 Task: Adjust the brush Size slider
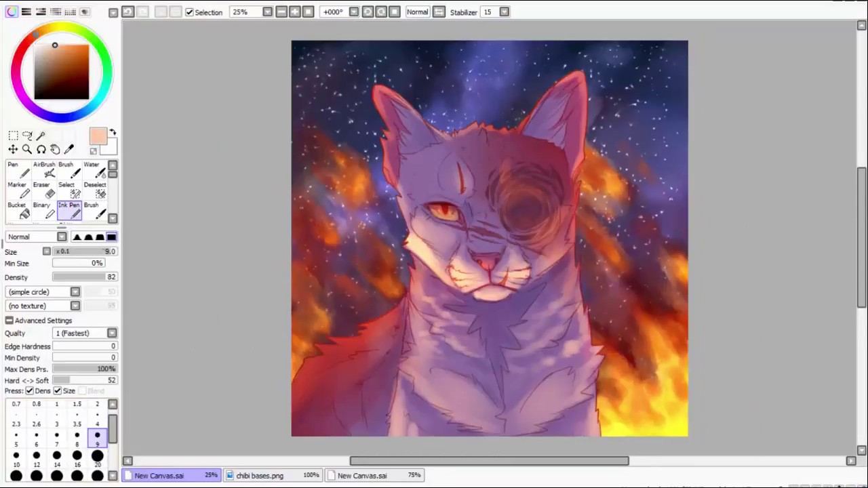[85, 251]
